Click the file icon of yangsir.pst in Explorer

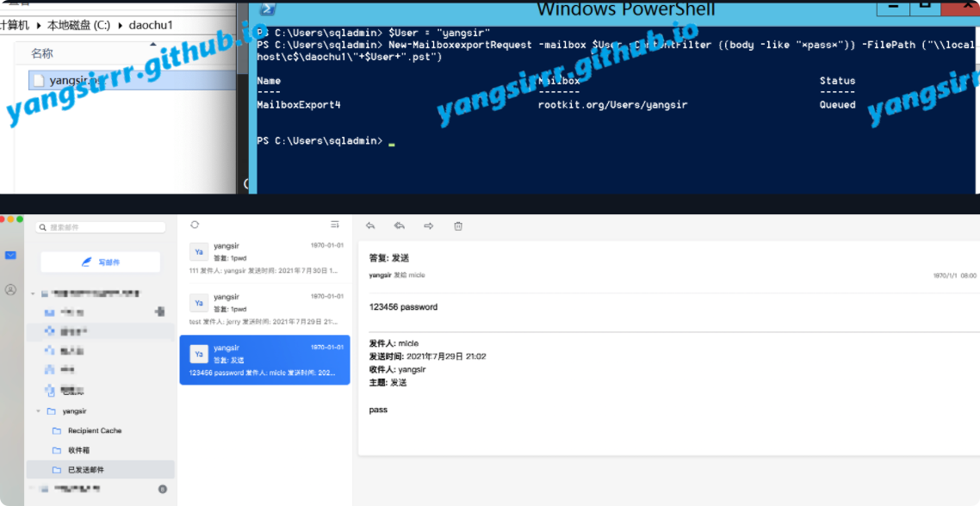coord(39,80)
